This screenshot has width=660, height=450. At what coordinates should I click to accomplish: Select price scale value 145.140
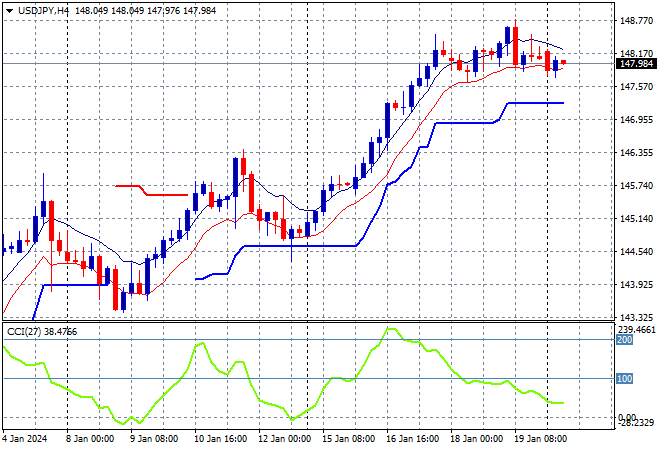click(636, 218)
